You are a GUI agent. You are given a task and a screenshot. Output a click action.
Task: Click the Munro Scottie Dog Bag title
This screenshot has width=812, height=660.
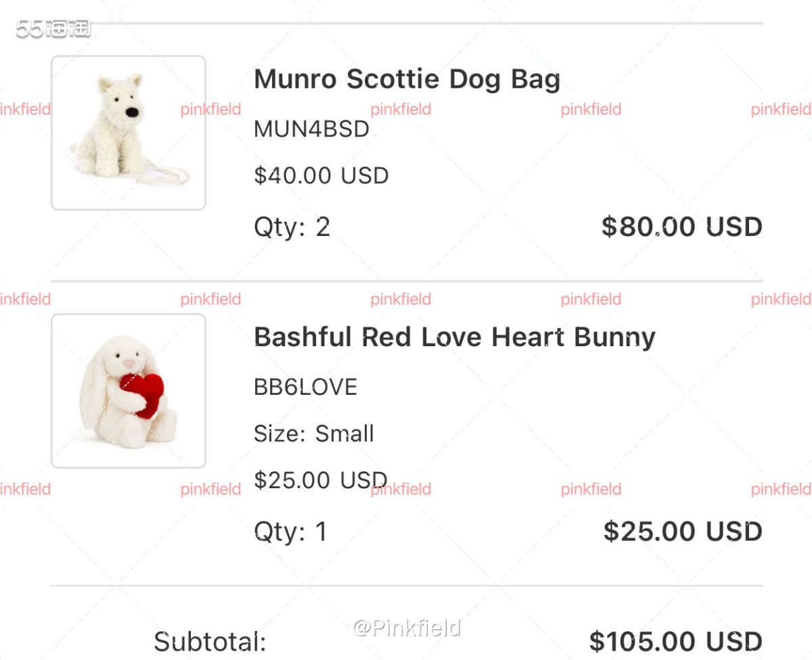(407, 79)
